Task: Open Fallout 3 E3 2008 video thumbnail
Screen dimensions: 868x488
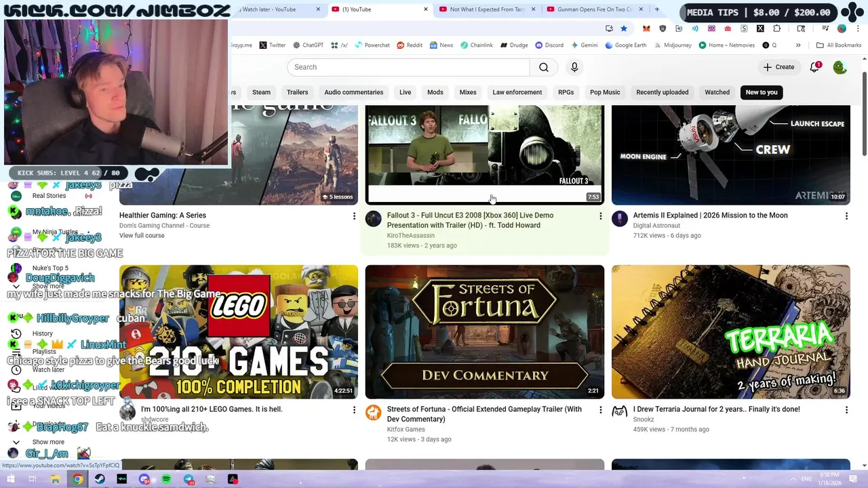Action: coord(484,155)
